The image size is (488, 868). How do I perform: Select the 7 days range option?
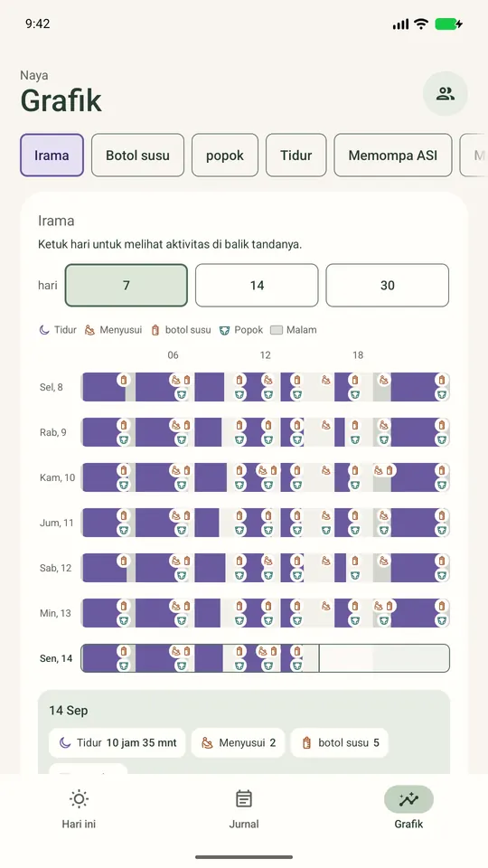pyautogui.click(x=127, y=285)
